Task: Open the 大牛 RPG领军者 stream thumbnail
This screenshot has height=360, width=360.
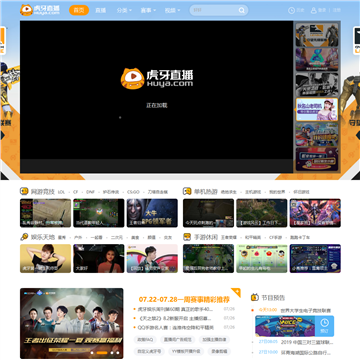Action: (x=152, y=213)
